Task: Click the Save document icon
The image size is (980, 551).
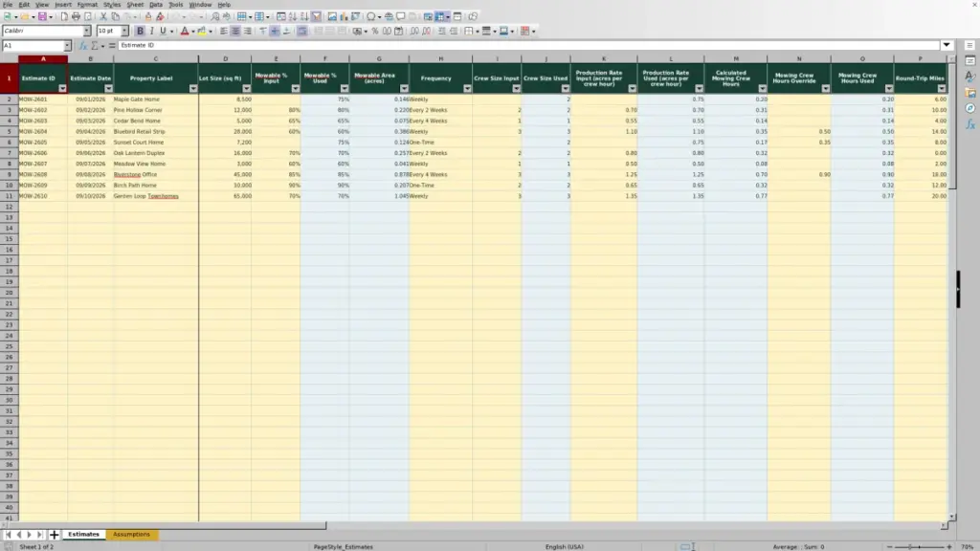Action: pyautogui.click(x=42, y=16)
